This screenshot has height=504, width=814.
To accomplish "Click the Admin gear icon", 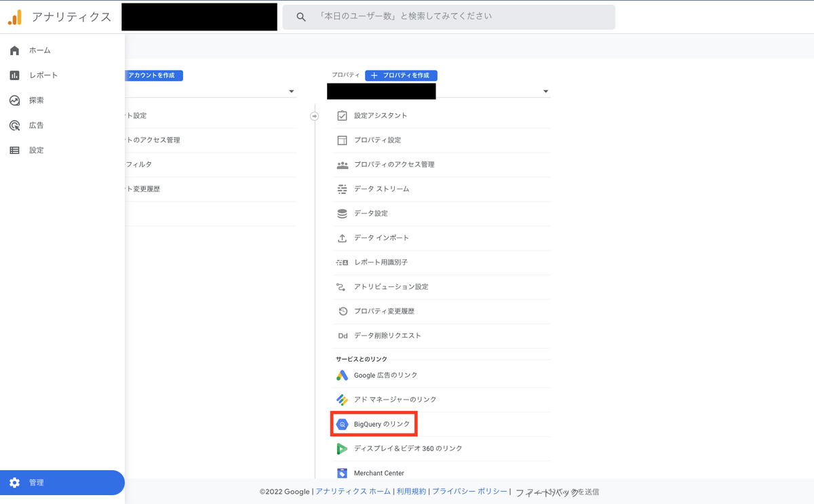I will pyautogui.click(x=14, y=483).
